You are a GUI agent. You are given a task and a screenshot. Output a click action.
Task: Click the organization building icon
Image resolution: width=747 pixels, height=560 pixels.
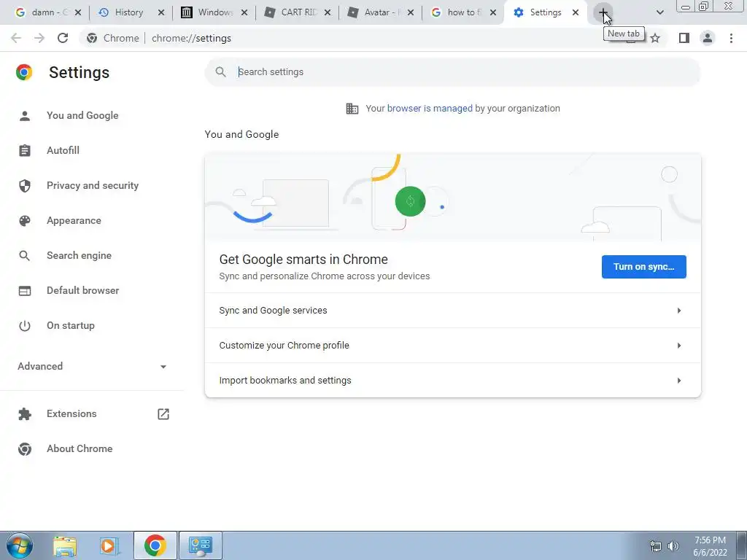click(352, 109)
